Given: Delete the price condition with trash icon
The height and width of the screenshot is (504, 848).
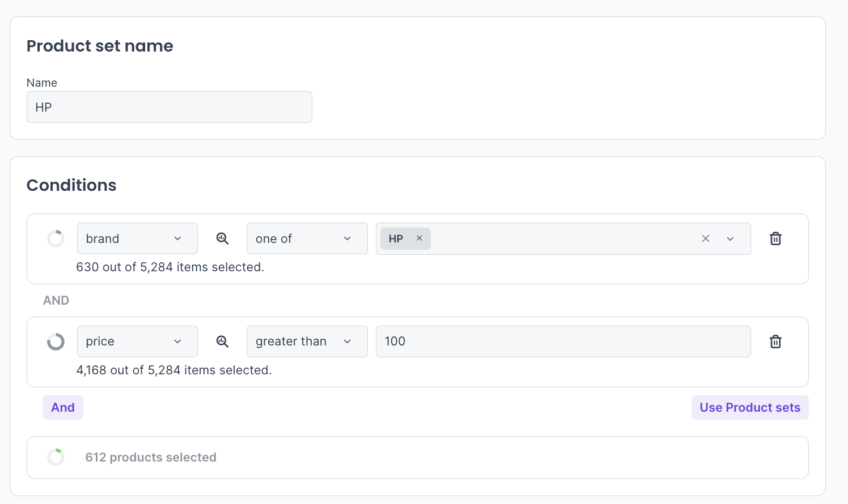Looking at the screenshot, I should (x=775, y=341).
